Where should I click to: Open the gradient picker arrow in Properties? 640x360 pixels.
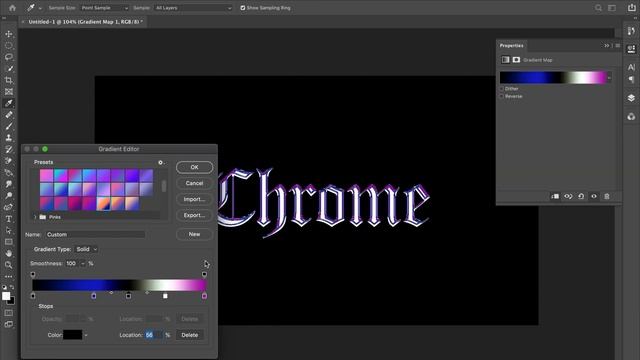point(609,78)
